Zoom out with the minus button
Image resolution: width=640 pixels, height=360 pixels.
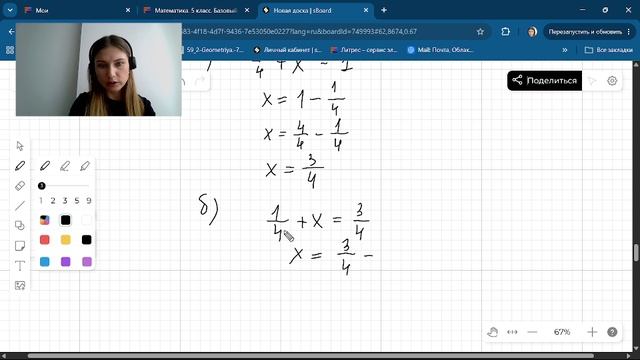(532, 332)
